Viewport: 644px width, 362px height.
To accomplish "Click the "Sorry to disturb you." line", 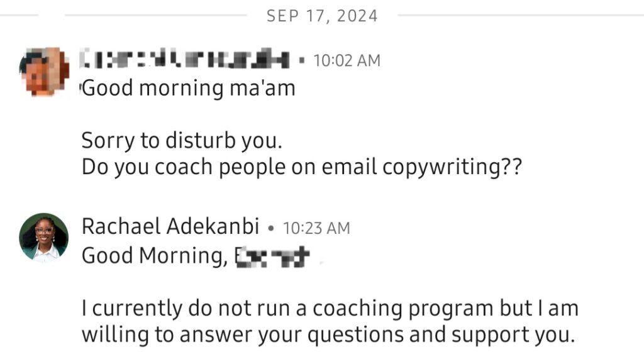I will coord(182,141).
